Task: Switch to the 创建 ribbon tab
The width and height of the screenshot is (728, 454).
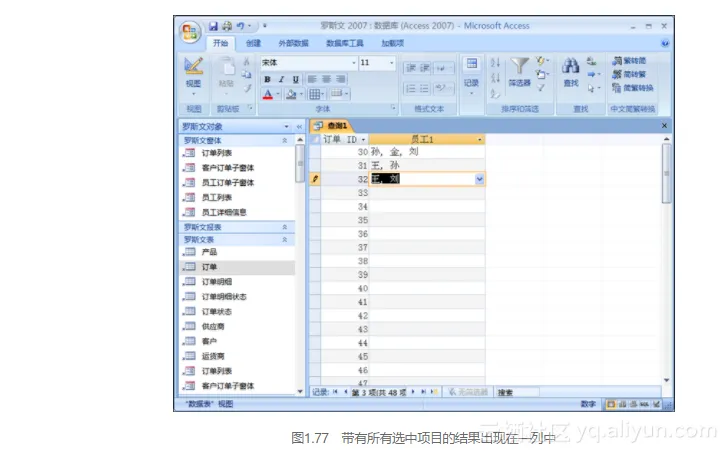Action: pos(253,43)
